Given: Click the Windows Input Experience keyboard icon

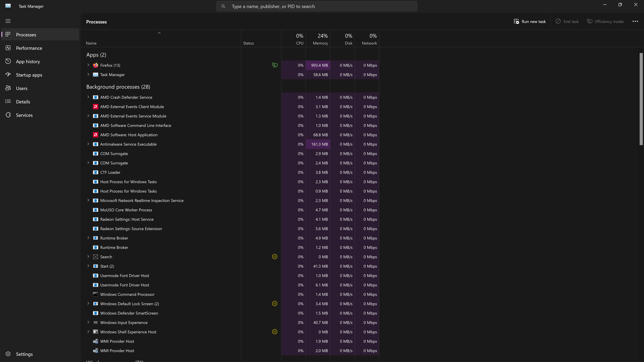Looking at the screenshot, I should click(95, 322).
